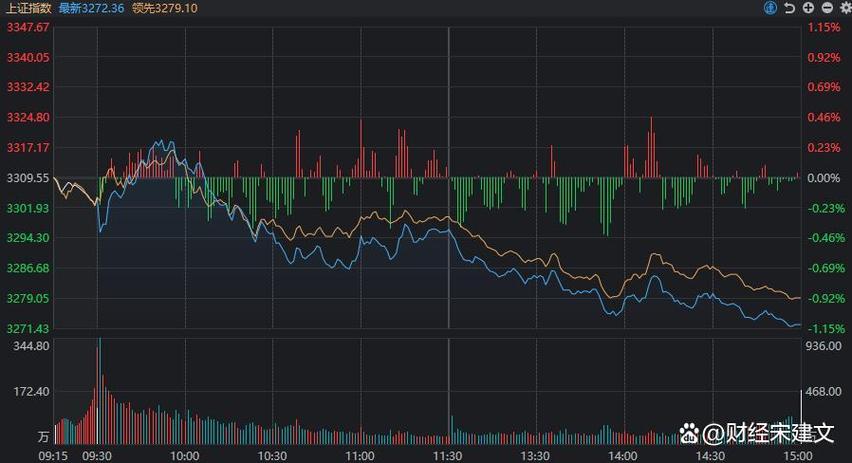
Task: Click the 领先3279.10 leading indicator label
Action: (165, 8)
